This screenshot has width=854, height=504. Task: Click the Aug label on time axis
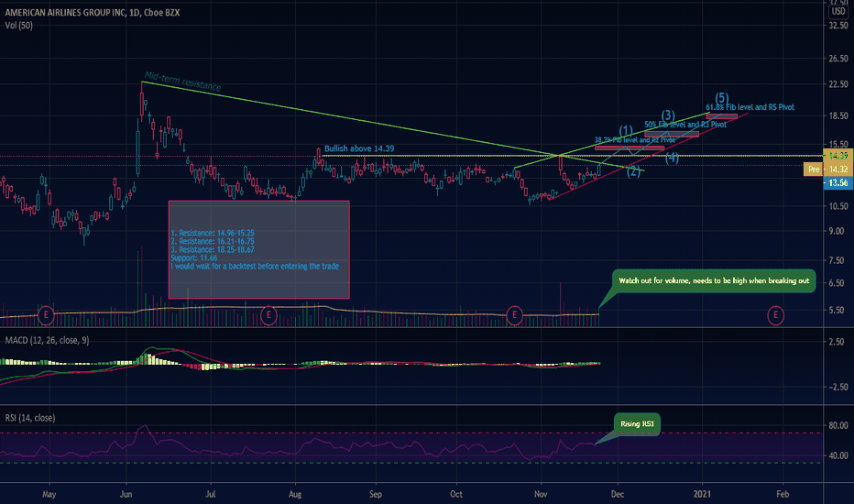click(x=295, y=494)
